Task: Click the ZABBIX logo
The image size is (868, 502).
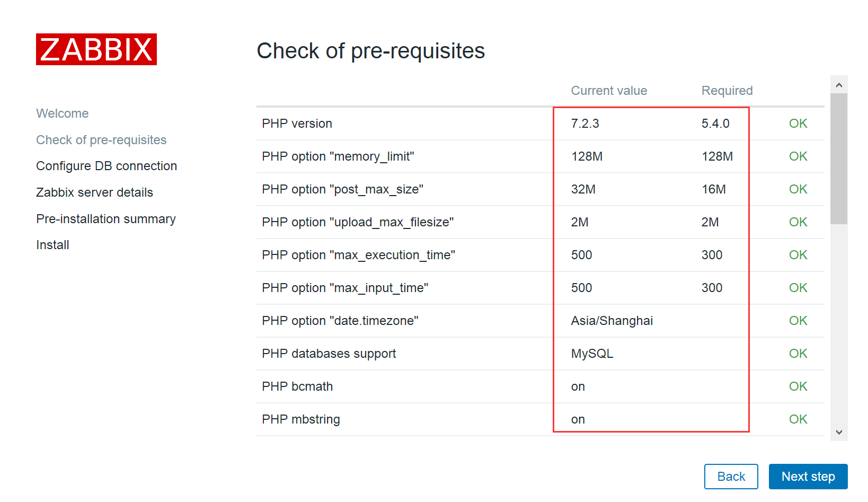Action: point(96,49)
